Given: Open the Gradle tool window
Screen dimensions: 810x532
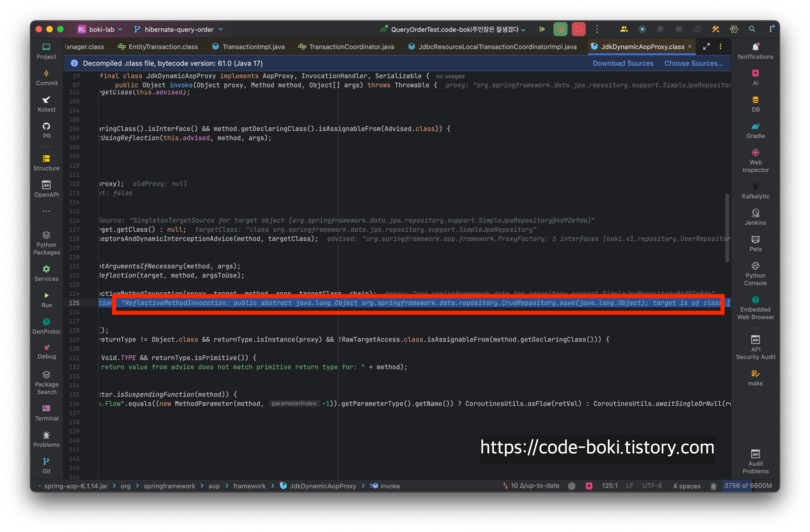Looking at the screenshot, I should pos(755,130).
